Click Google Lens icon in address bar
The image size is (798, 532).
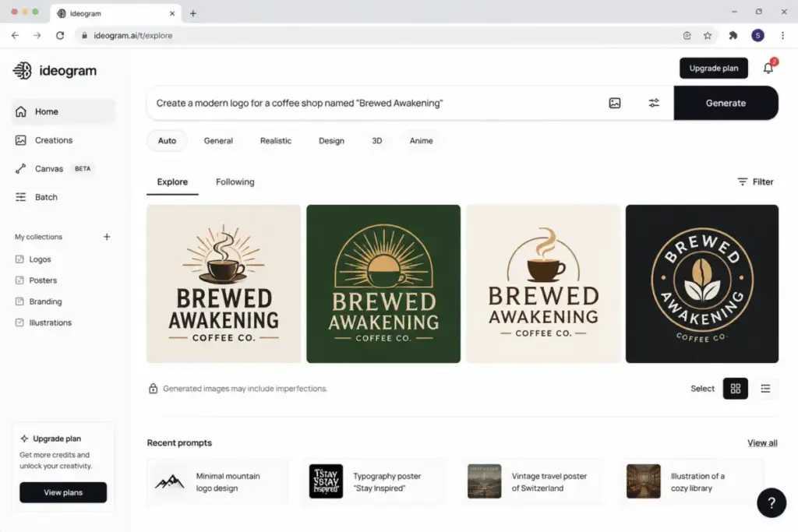point(687,36)
